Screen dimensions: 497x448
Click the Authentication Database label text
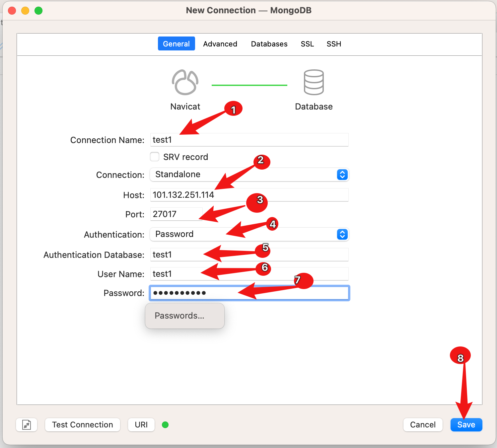pyautogui.click(x=94, y=255)
